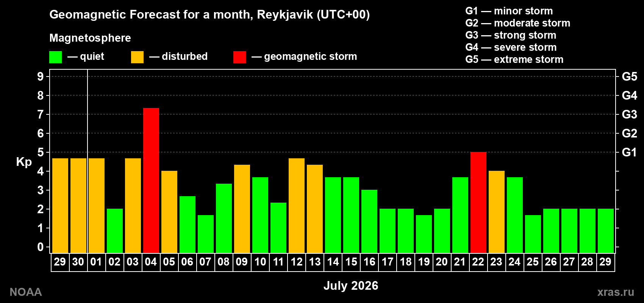
Task: Click the green bar for date 21
Action: pos(460,215)
